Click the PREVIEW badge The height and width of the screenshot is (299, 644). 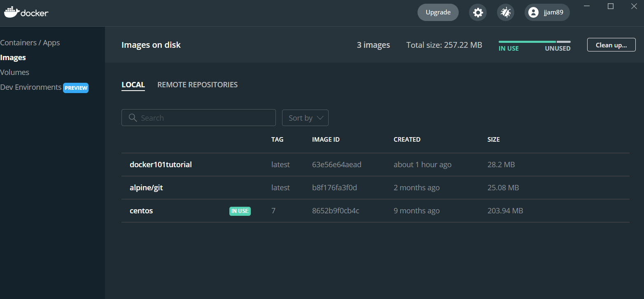pyautogui.click(x=76, y=88)
